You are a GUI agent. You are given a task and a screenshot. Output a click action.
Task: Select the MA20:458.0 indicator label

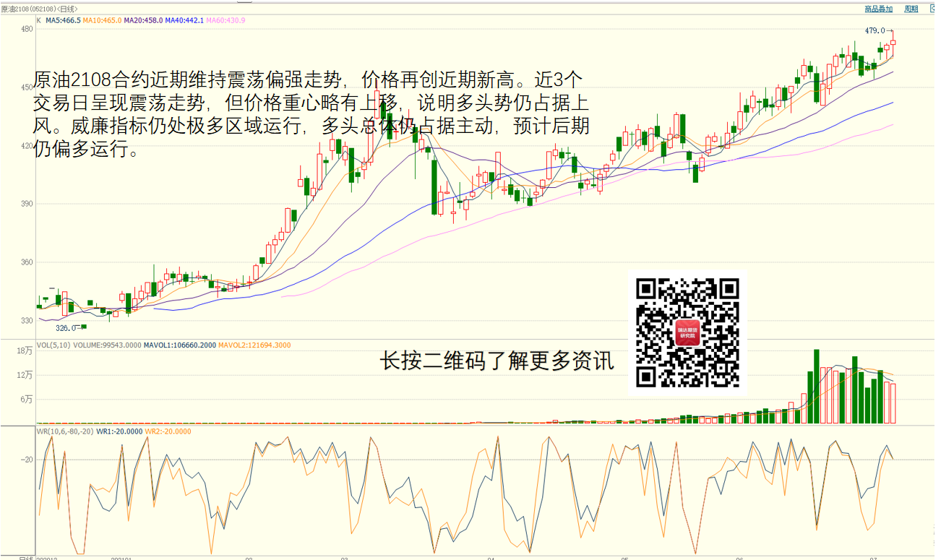[142, 21]
